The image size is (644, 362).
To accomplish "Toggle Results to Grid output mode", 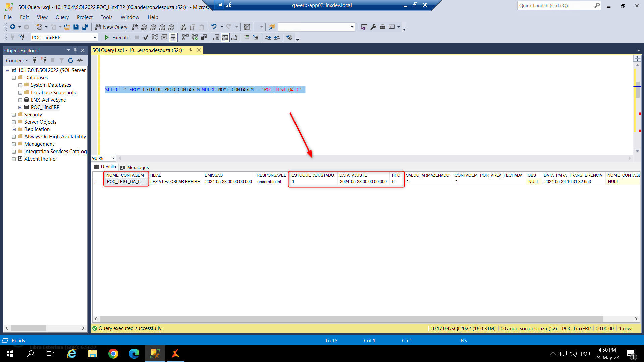I will pyautogui.click(x=225, y=37).
